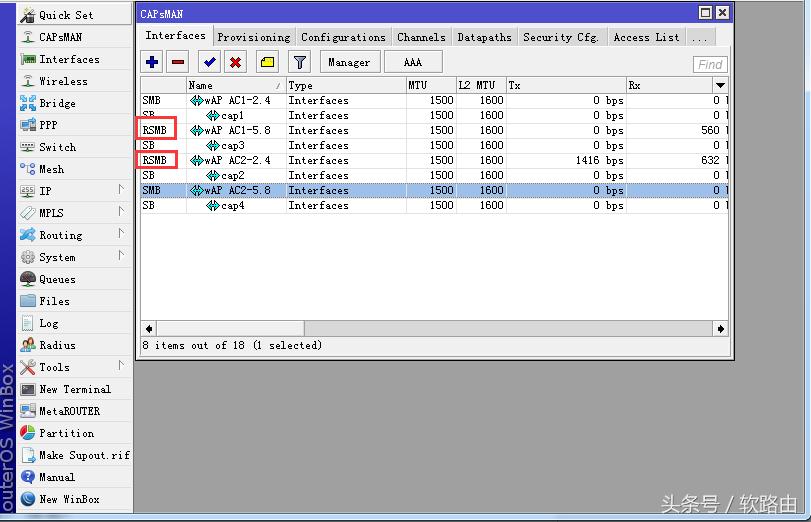Open the column selector dropdown arrow

tap(720, 85)
